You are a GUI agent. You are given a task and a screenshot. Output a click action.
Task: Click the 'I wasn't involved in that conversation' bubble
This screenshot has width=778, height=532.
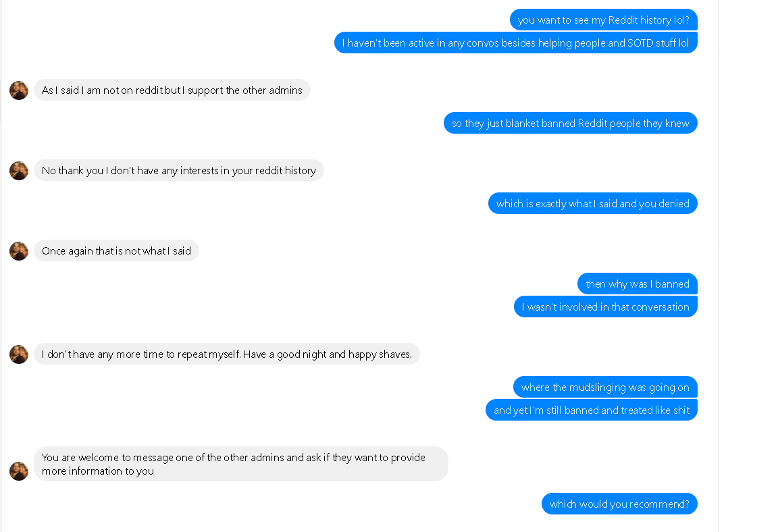coord(606,307)
